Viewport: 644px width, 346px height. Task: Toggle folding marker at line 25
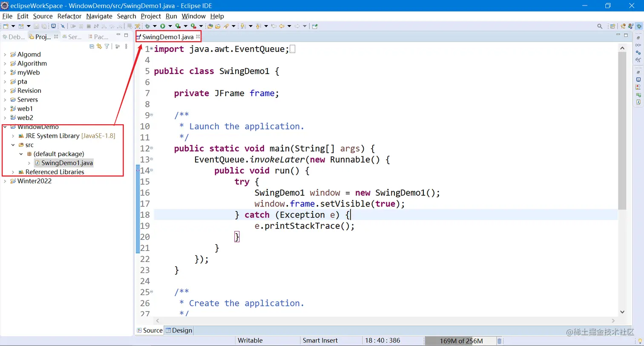coord(152,292)
